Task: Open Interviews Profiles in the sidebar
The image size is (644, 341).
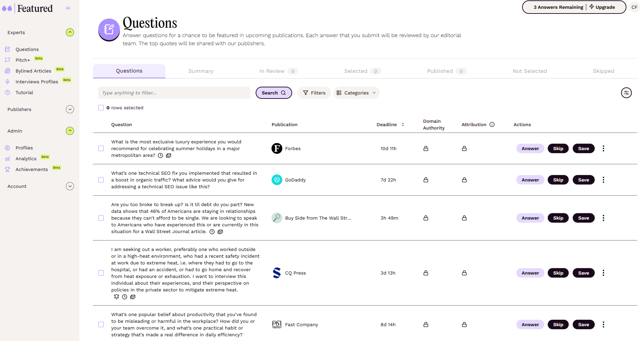Action: pyautogui.click(x=37, y=82)
